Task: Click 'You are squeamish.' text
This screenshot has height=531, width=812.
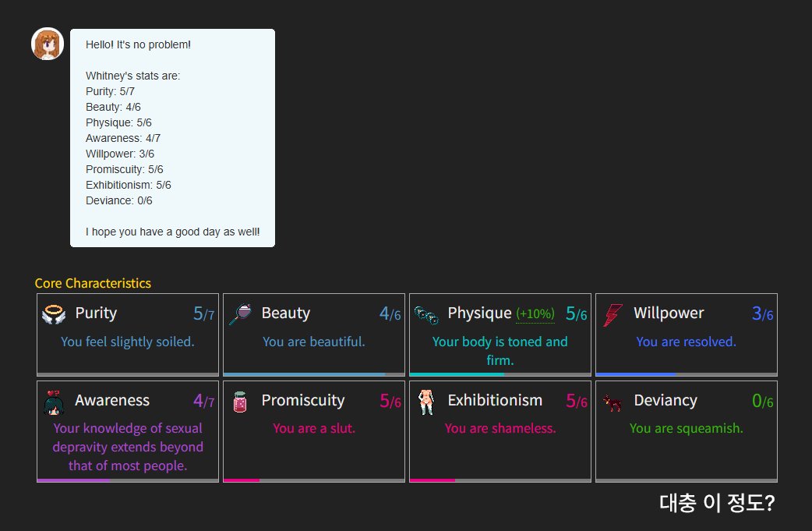Action: click(687, 428)
